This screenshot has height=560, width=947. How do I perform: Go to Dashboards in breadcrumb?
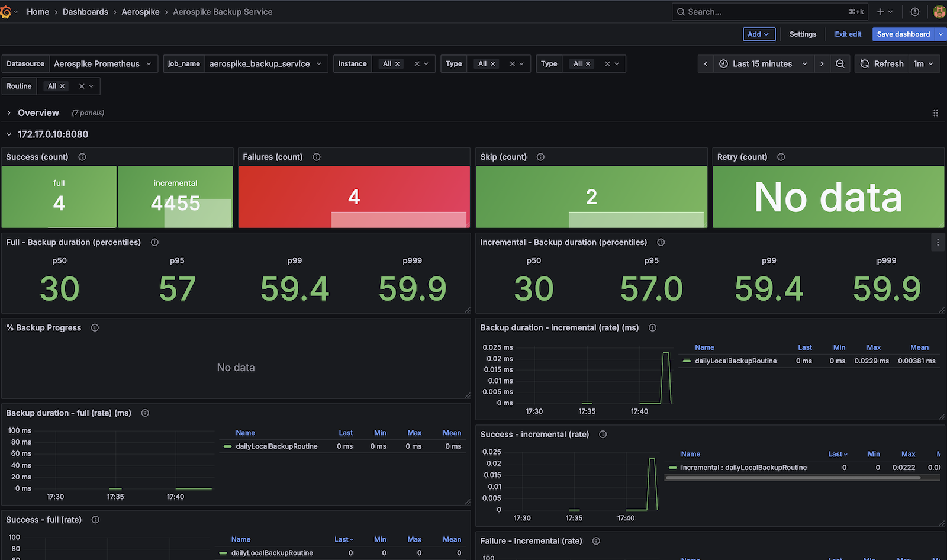pos(85,12)
